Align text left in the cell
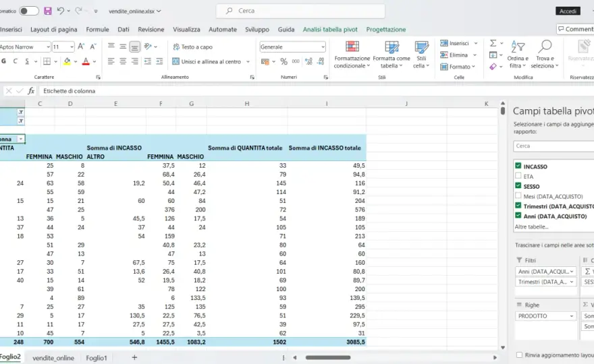Image resolution: width=594 pixels, height=364 pixels. coord(111,61)
